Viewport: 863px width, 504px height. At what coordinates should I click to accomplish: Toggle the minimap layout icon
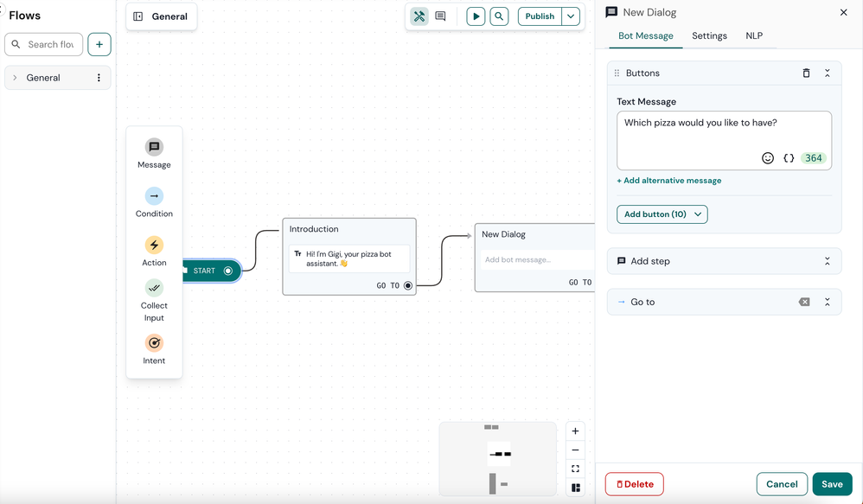[575, 488]
